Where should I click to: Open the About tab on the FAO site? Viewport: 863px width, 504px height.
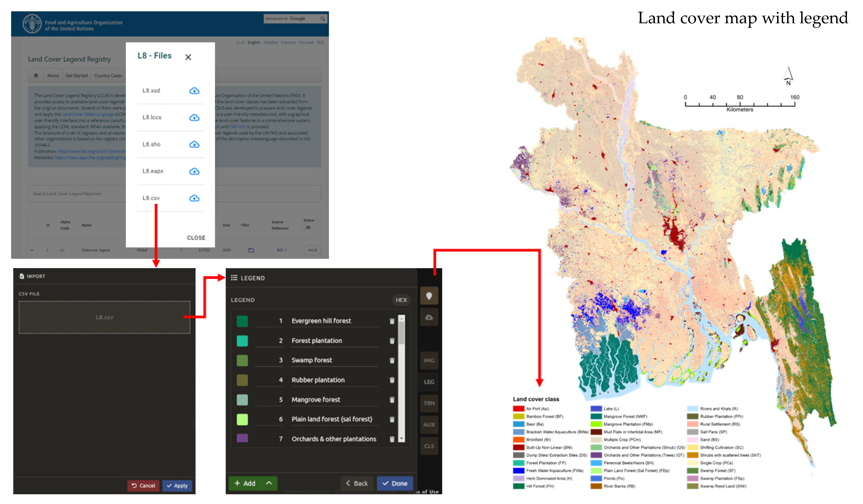(x=53, y=75)
